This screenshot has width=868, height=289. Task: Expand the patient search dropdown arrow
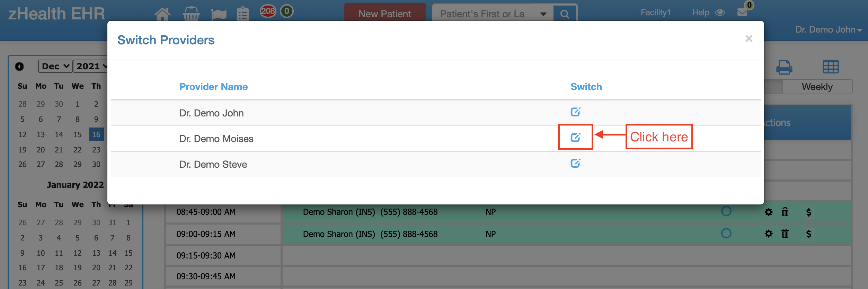click(x=543, y=14)
